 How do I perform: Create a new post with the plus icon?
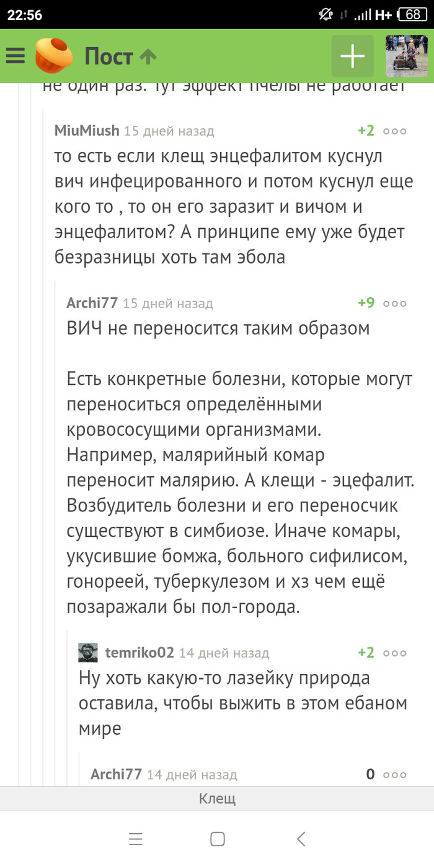point(352,56)
